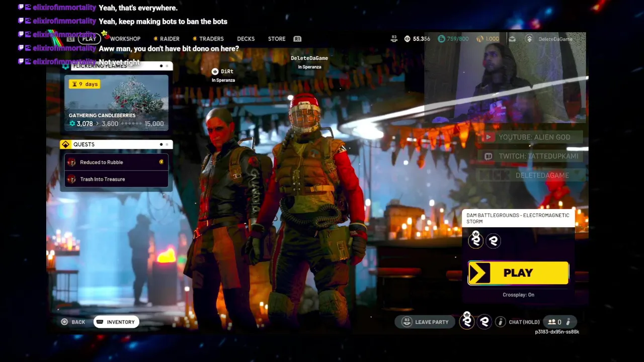Open the Trash Into Treasure quest
This screenshot has height=362, width=644.
click(x=116, y=179)
